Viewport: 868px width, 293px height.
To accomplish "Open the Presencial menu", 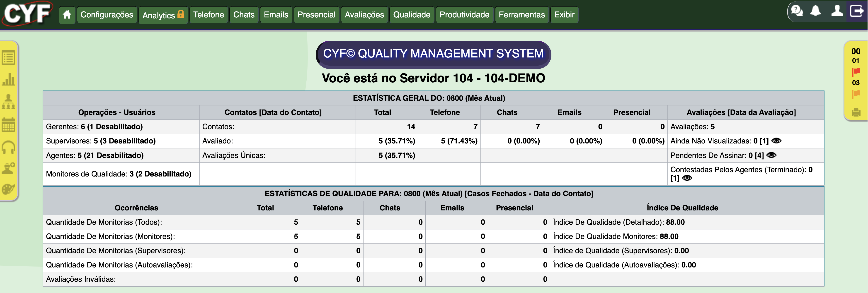I will point(316,15).
